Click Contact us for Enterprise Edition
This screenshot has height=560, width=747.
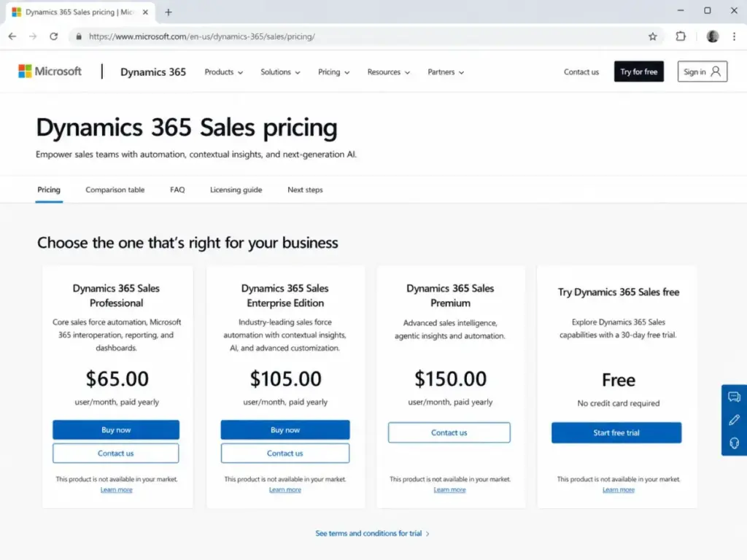click(x=285, y=454)
